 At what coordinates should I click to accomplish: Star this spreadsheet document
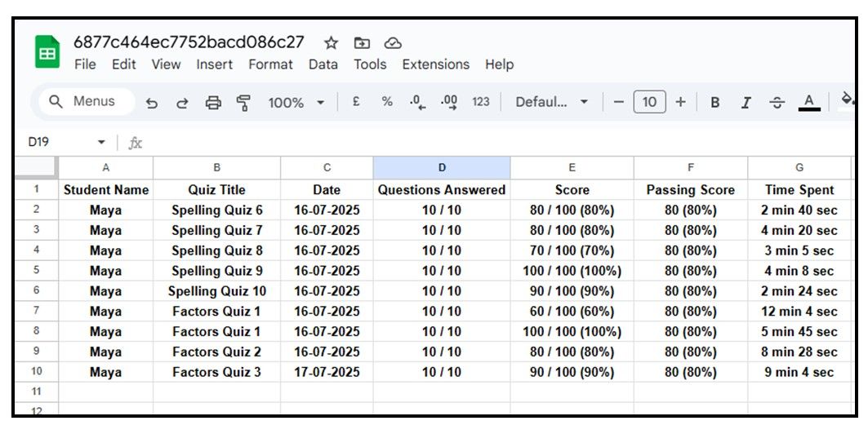(x=331, y=42)
